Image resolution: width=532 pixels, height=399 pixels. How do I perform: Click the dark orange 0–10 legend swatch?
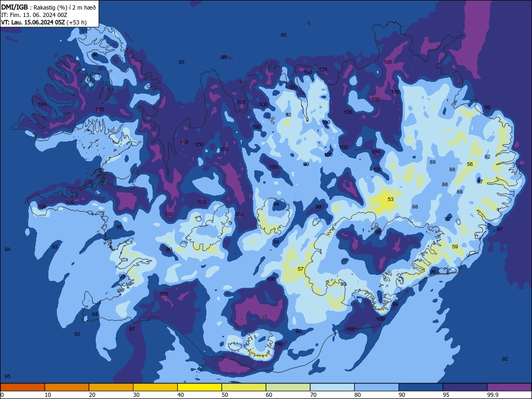[x=22, y=387]
